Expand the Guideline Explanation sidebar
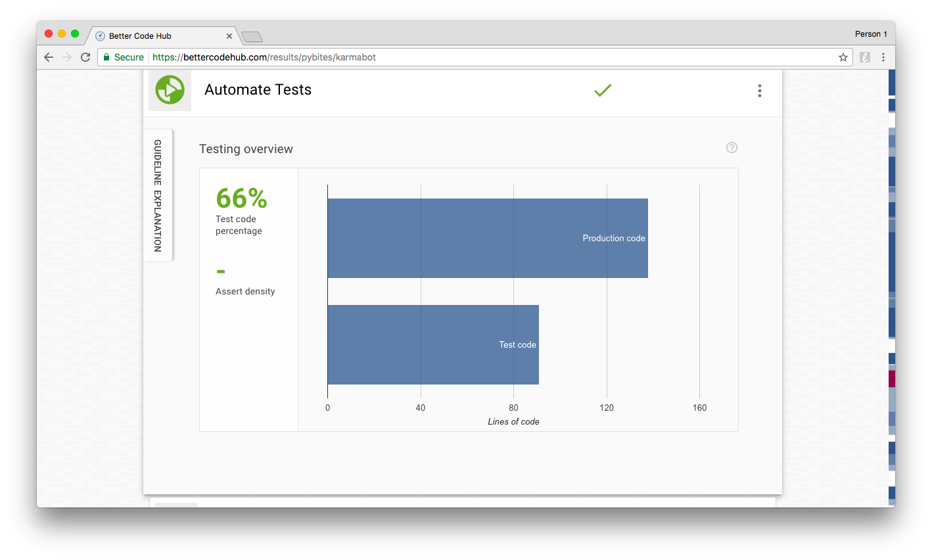The width and height of the screenshot is (932, 560). pyautogui.click(x=157, y=195)
